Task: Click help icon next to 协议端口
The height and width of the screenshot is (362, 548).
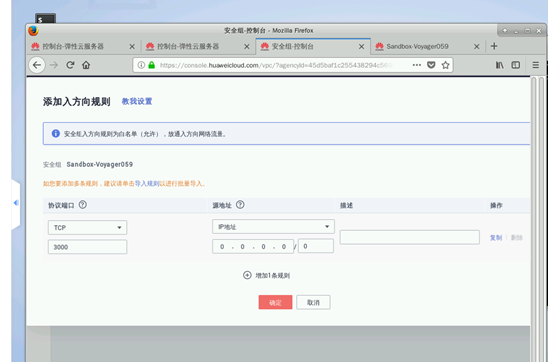Action: point(82,205)
